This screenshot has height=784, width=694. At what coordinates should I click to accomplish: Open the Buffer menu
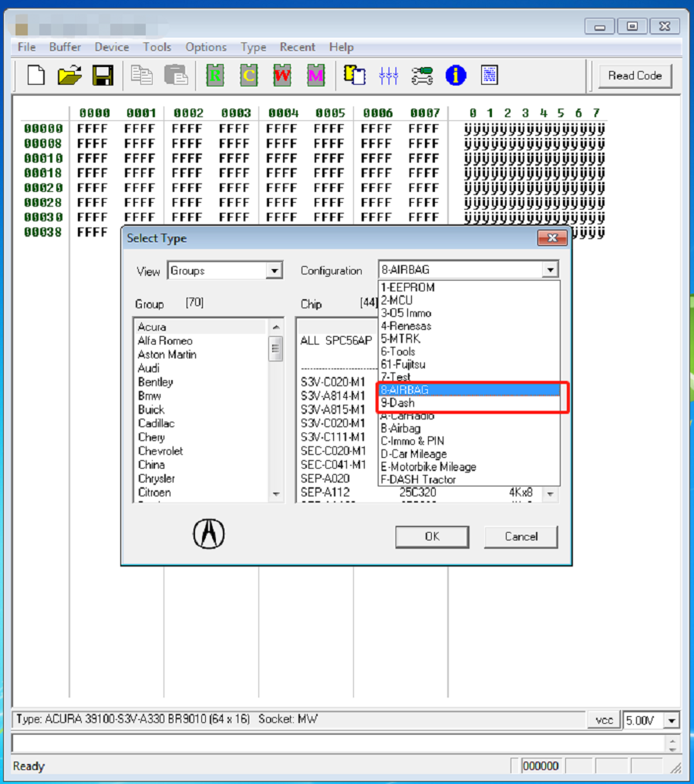pyautogui.click(x=65, y=47)
